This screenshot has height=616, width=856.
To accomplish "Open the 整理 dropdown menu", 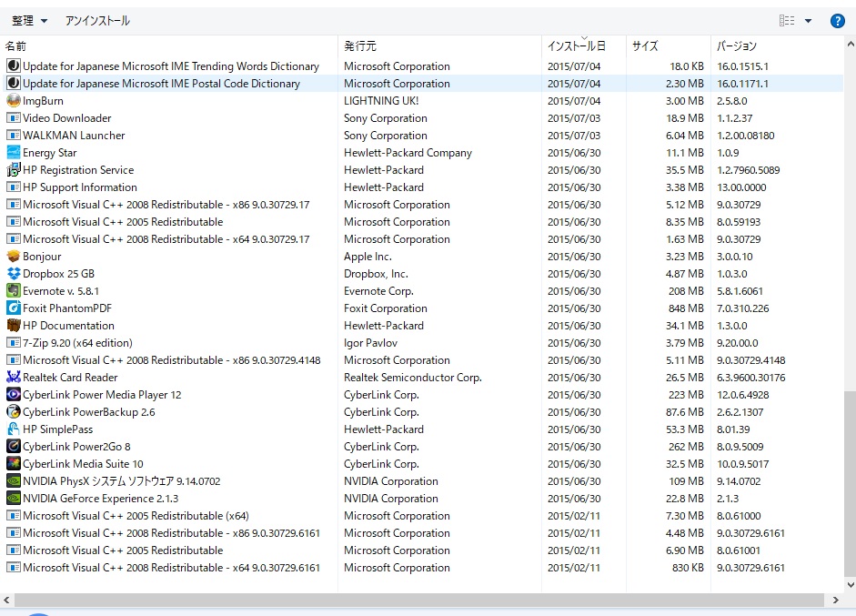I will 29,21.
